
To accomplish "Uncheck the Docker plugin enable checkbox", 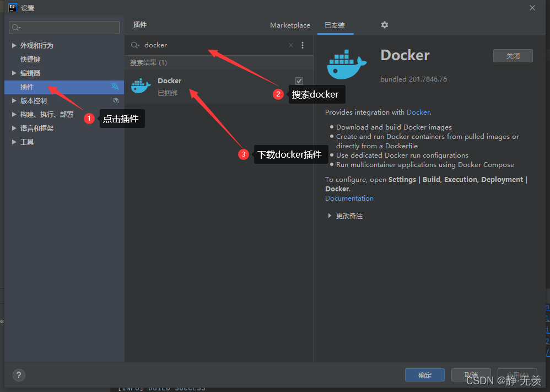I will (x=299, y=80).
